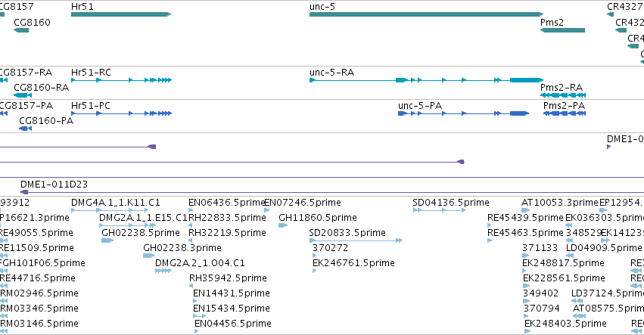644x335 pixels.
Task: Select the Pms2-RA transcript arrows
Action: click(x=563, y=95)
